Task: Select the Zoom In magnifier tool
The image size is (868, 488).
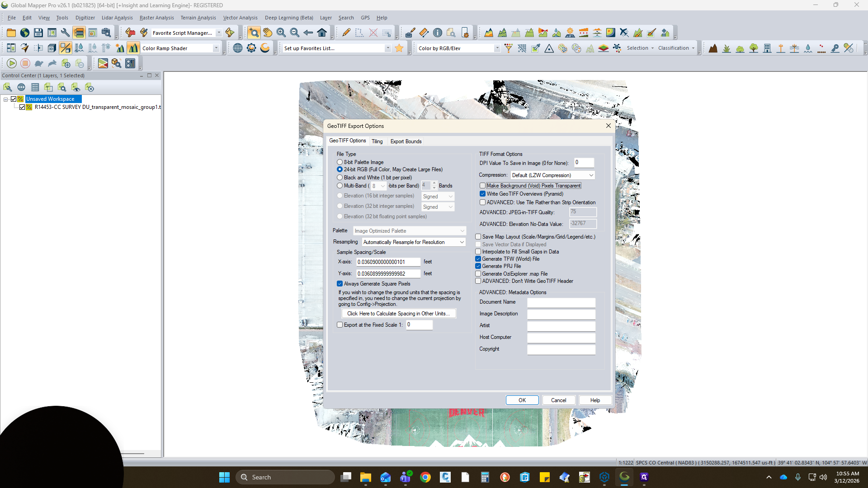Action: pyautogui.click(x=281, y=33)
